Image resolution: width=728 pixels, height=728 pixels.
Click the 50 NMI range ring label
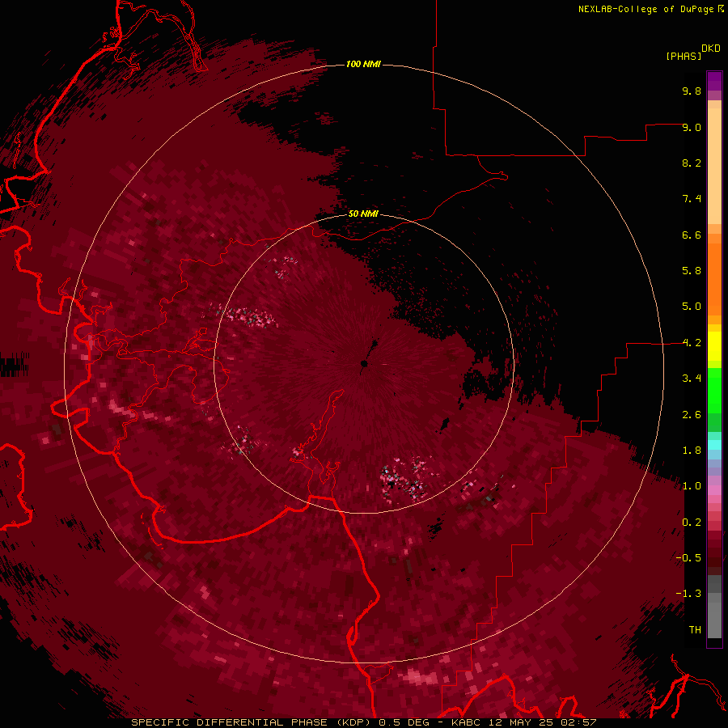pos(363,214)
